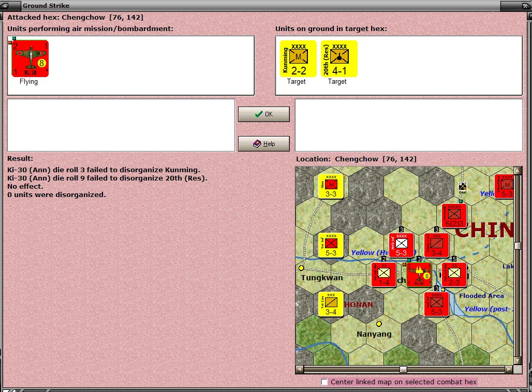The height and width of the screenshot is (392, 532).
Task: Open the Ground Strike window system menu
Action: 5,5
